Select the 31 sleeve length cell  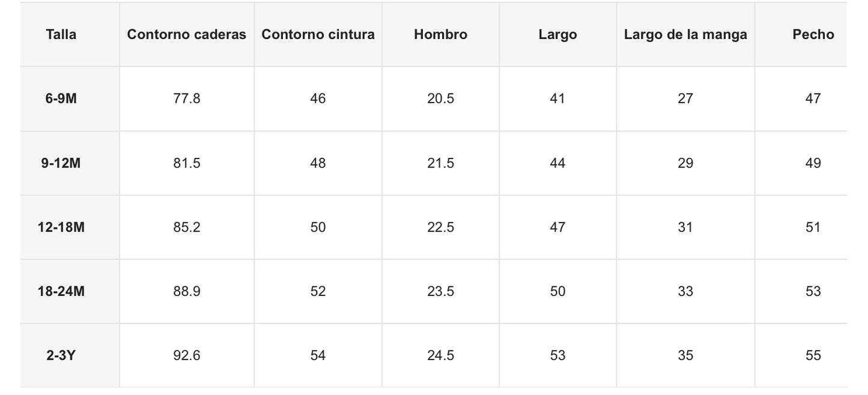[685, 228]
